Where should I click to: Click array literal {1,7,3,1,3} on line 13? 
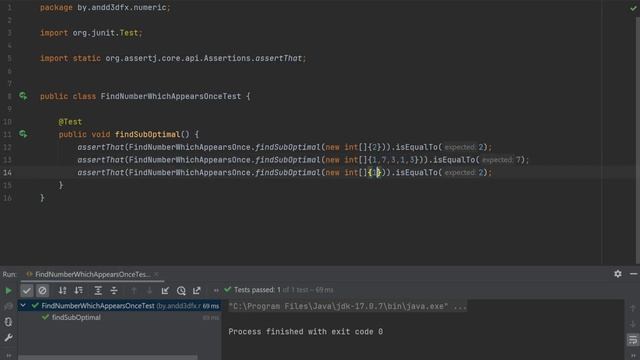pyautogui.click(x=394, y=160)
